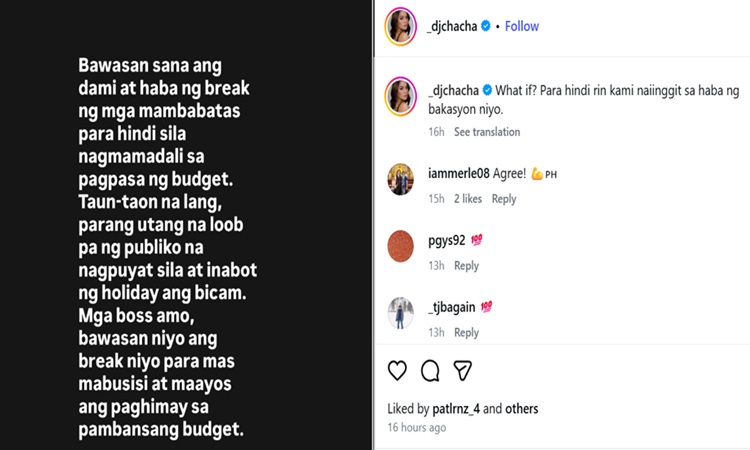Click the 16 hours ago timestamp

tap(417, 428)
